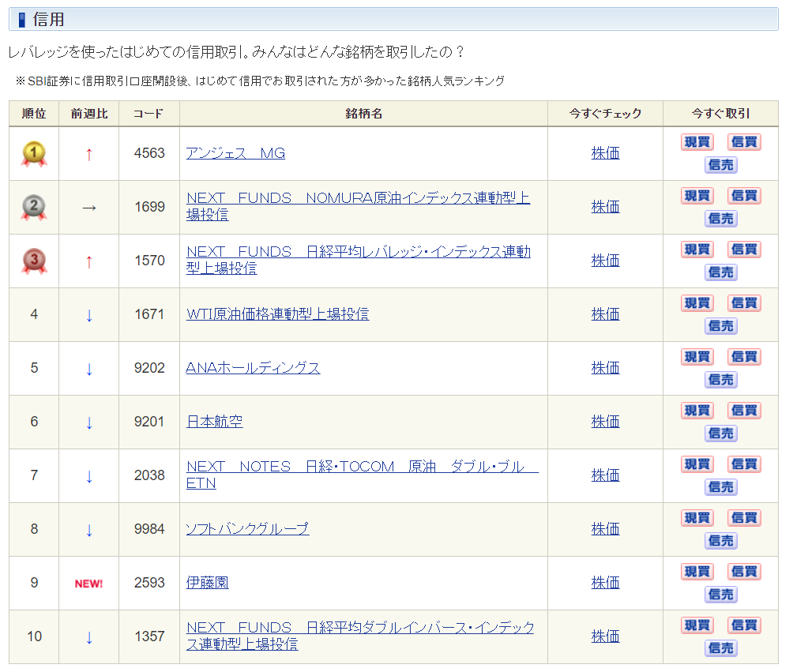
Task: Click 現買 button for code 1357 row
Action: pos(697,625)
